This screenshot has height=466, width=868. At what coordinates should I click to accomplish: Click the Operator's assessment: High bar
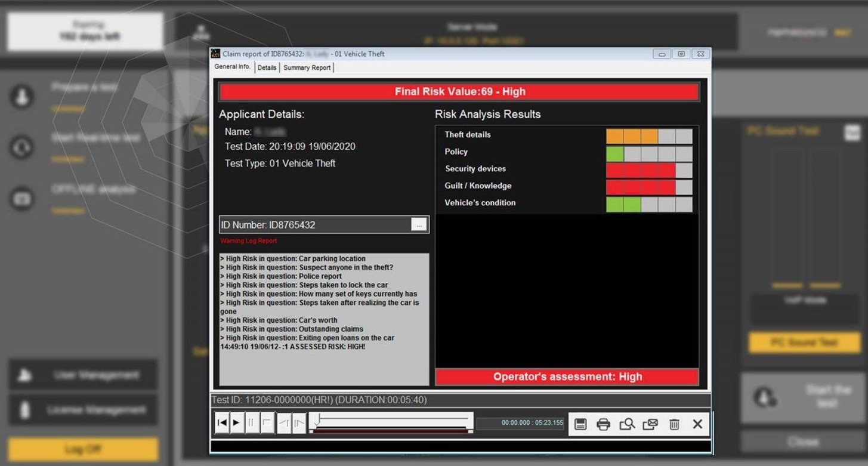coord(567,376)
